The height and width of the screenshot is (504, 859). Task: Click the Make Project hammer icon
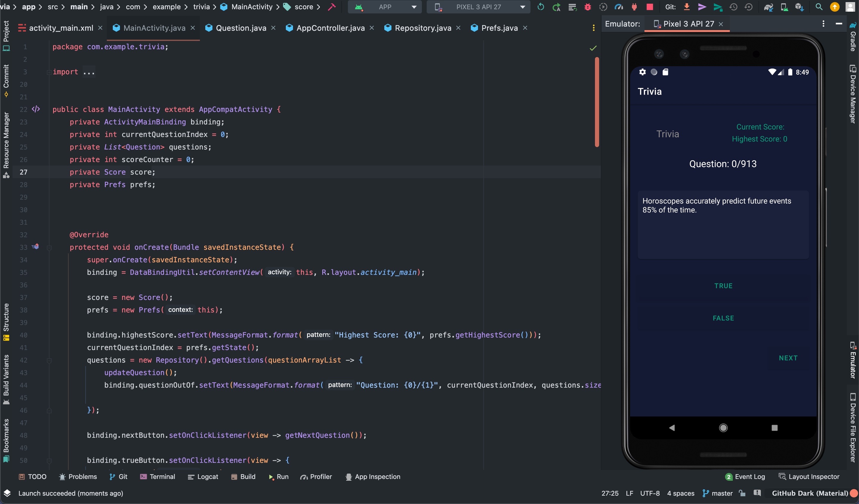click(x=332, y=7)
